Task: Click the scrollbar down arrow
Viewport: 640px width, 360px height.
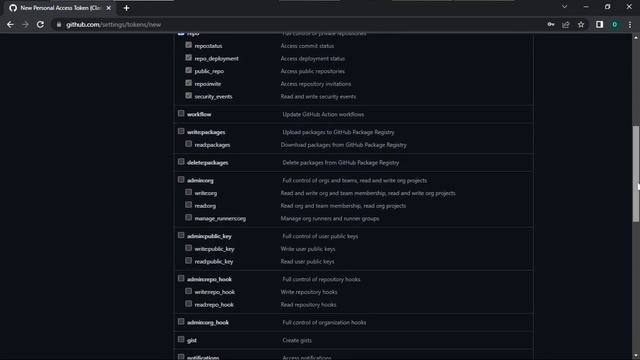Action: (636, 356)
